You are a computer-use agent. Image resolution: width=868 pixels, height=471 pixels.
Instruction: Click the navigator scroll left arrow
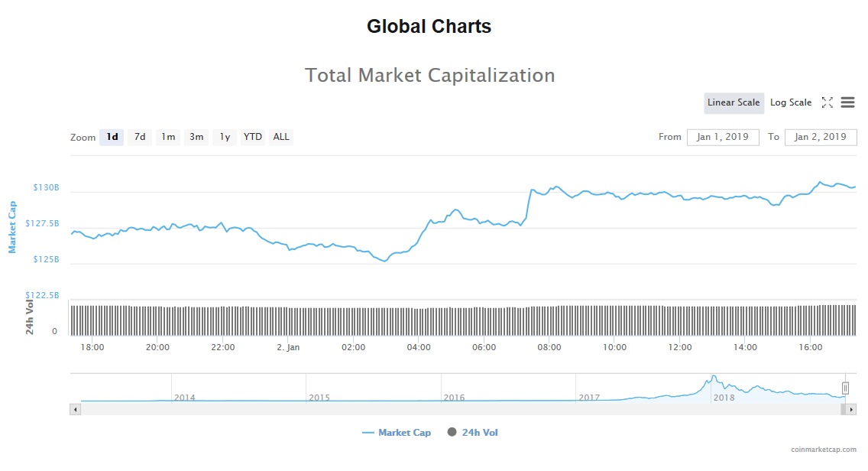click(x=75, y=409)
